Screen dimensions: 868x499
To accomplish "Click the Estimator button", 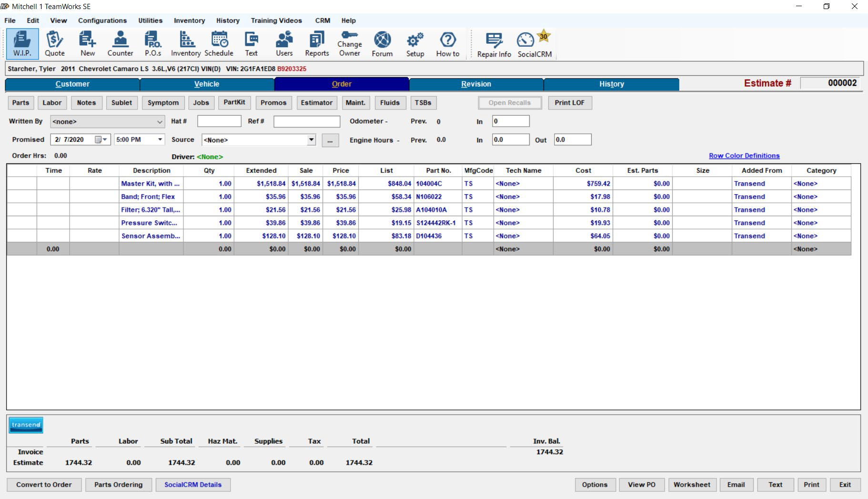I will click(316, 102).
